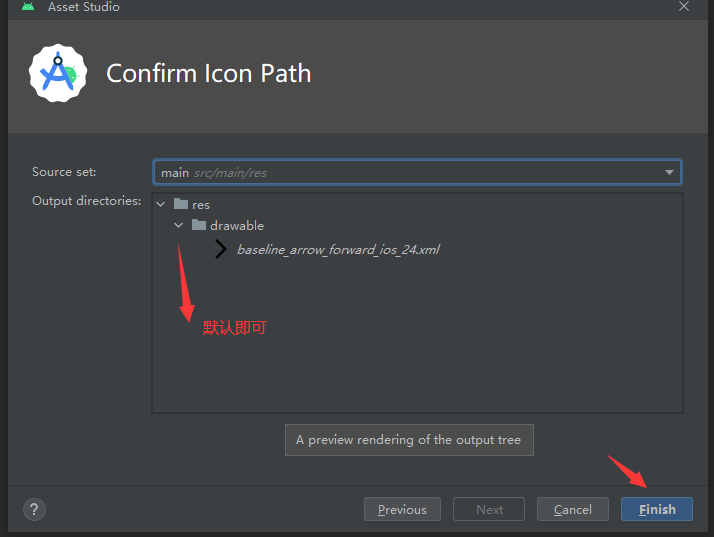Open help via question mark button
The image size is (714, 537).
[x=34, y=509]
